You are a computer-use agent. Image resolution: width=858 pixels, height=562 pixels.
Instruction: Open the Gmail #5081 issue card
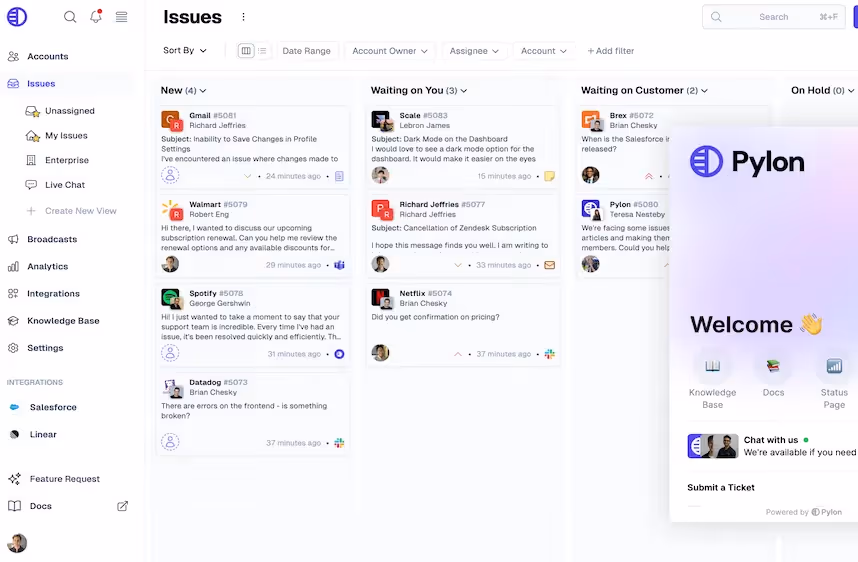click(x=253, y=147)
